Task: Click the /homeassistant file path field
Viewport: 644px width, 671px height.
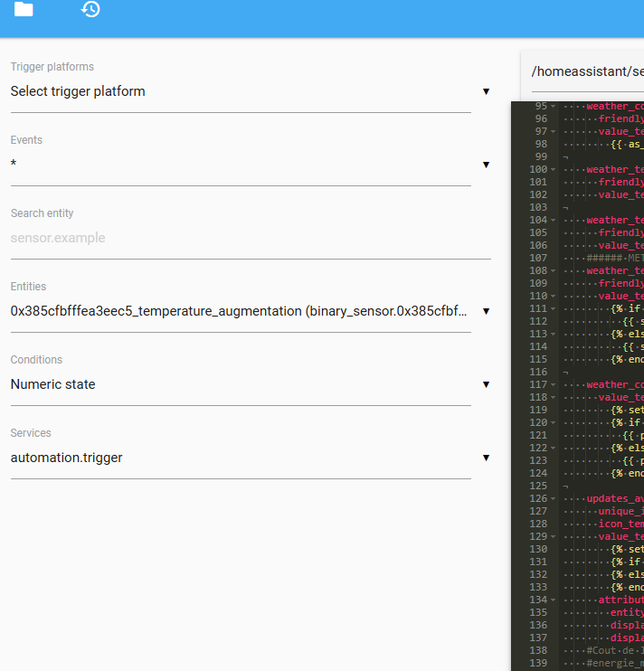Action: [x=588, y=71]
